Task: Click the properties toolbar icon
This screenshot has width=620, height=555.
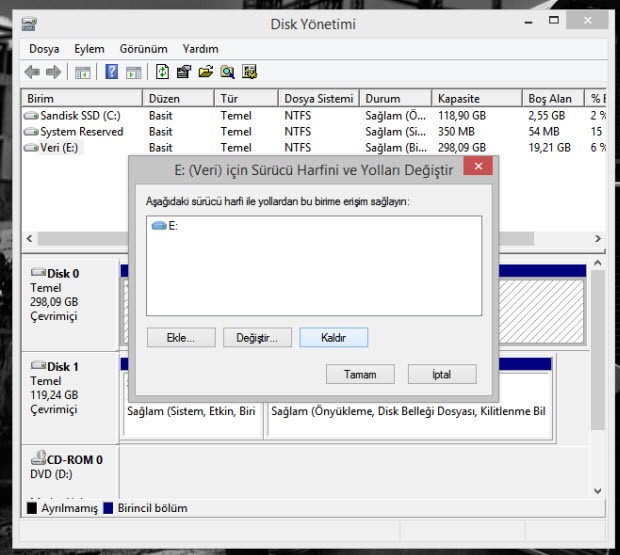Action: coord(184,72)
